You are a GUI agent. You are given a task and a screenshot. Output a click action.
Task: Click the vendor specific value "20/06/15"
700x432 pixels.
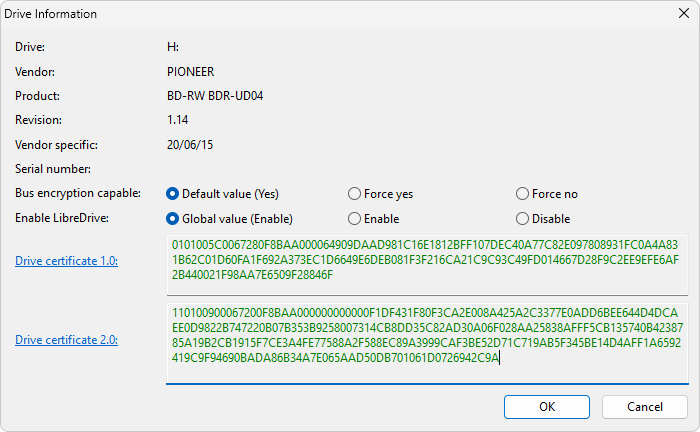pyautogui.click(x=190, y=145)
